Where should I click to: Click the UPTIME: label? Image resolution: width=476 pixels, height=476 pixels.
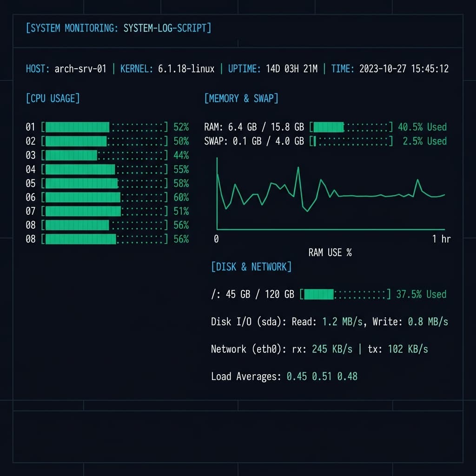[x=245, y=69]
